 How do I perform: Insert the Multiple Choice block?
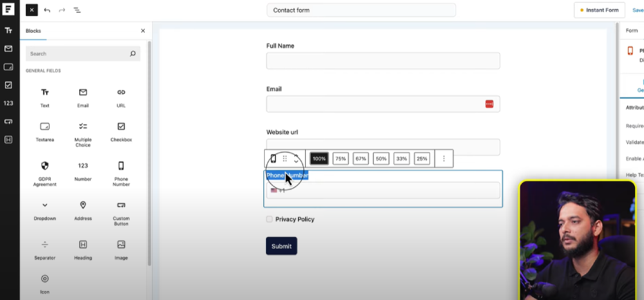click(83, 135)
